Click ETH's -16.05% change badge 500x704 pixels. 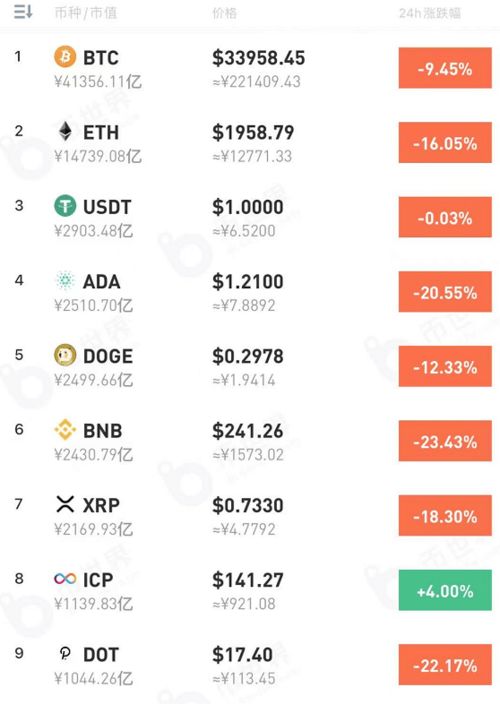pos(445,143)
